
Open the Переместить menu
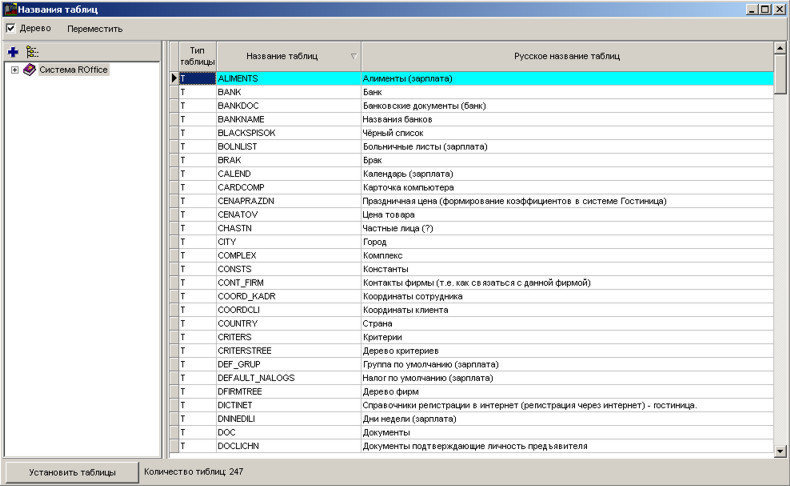coord(95,28)
